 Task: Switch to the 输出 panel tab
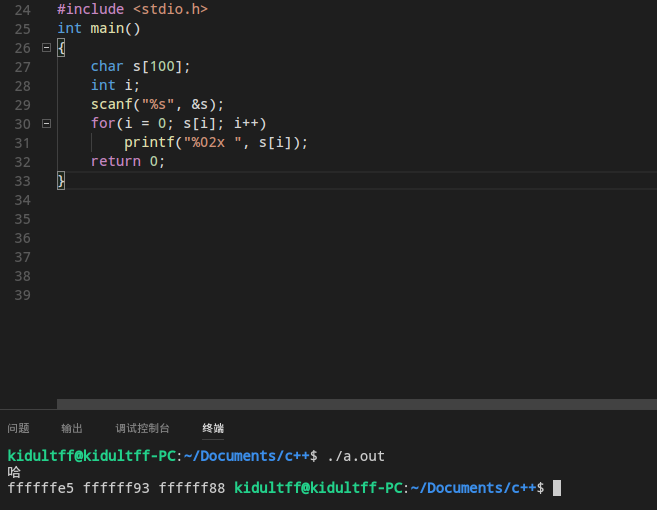pyautogui.click(x=72, y=428)
